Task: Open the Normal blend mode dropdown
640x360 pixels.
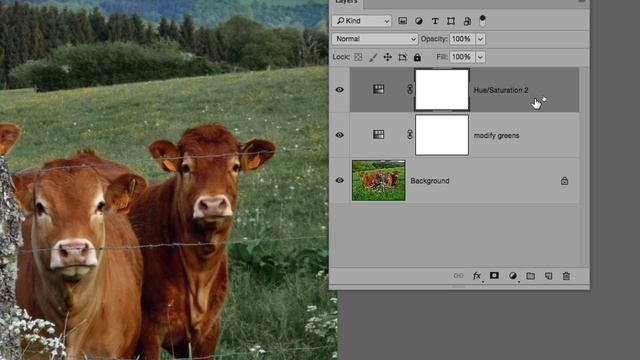Action: click(x=375, y=39)
